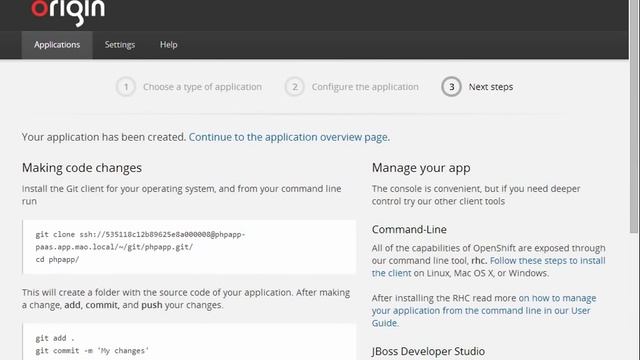
Task: Select 'Choose a type of application' step label
Action: click(x=202, y=87)
